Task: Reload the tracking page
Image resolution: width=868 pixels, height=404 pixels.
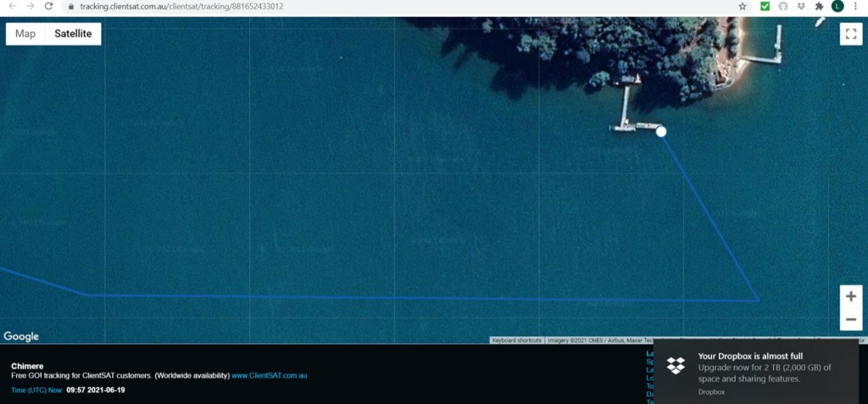Action: (48, 6)
